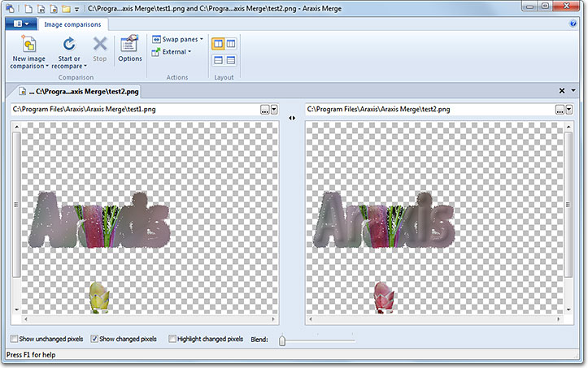Expand the New image comparison dropdown arrow

pos(47,67)
